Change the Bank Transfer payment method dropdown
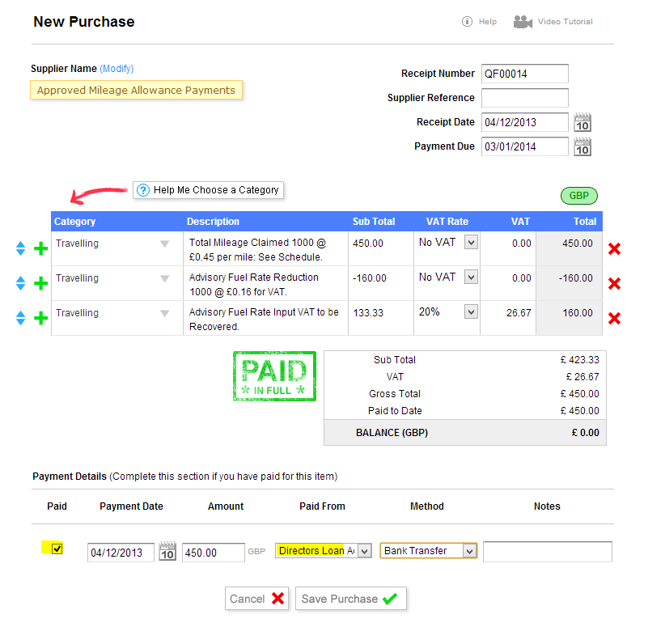The width and height of the screenshot is (665, 644). [x=468, y=551]
